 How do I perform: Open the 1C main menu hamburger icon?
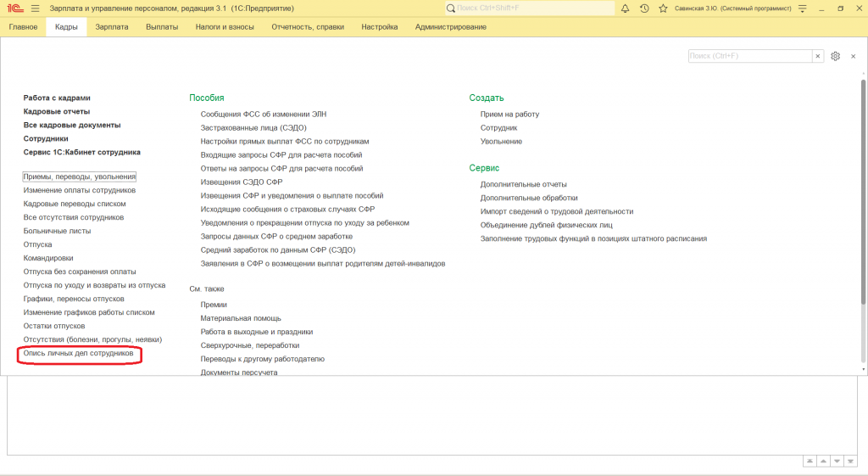[36, 8]
